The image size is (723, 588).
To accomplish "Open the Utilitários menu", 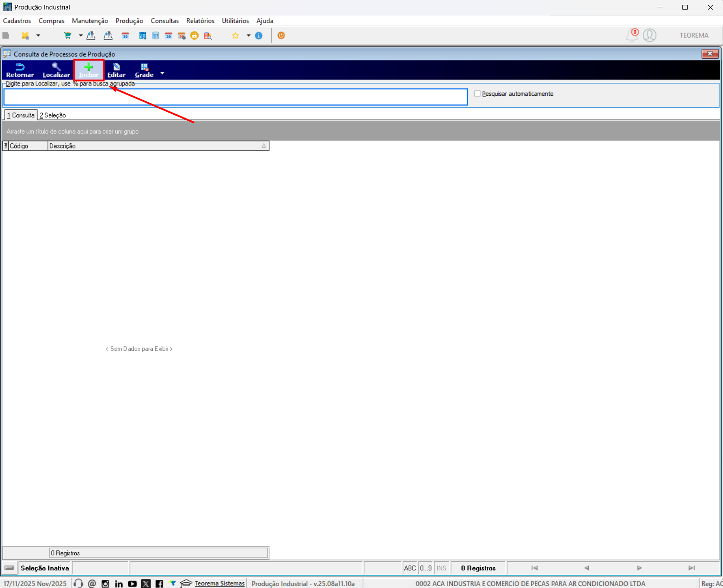I will 235,21.
